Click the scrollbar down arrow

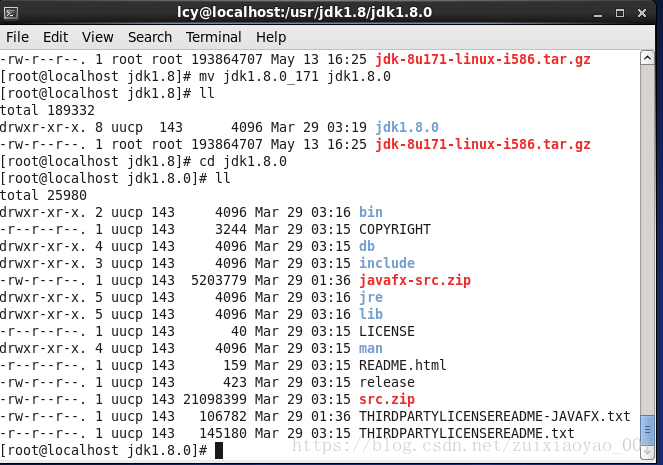(x=647, y=453)
